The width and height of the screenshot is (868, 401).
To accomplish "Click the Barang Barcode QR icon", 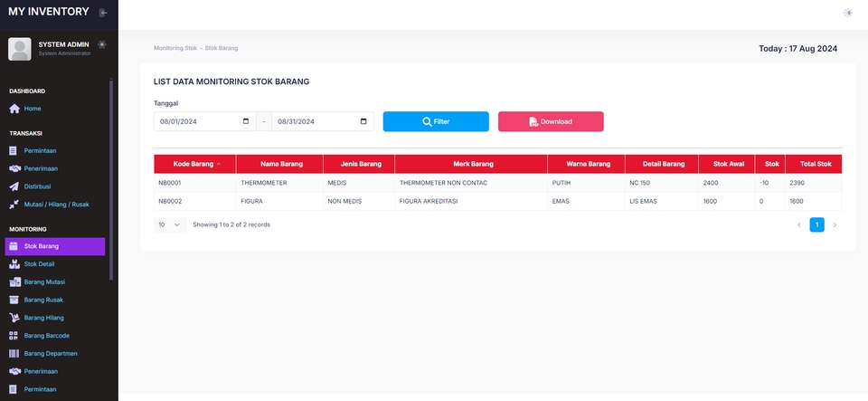I will (x=14, y=336).
